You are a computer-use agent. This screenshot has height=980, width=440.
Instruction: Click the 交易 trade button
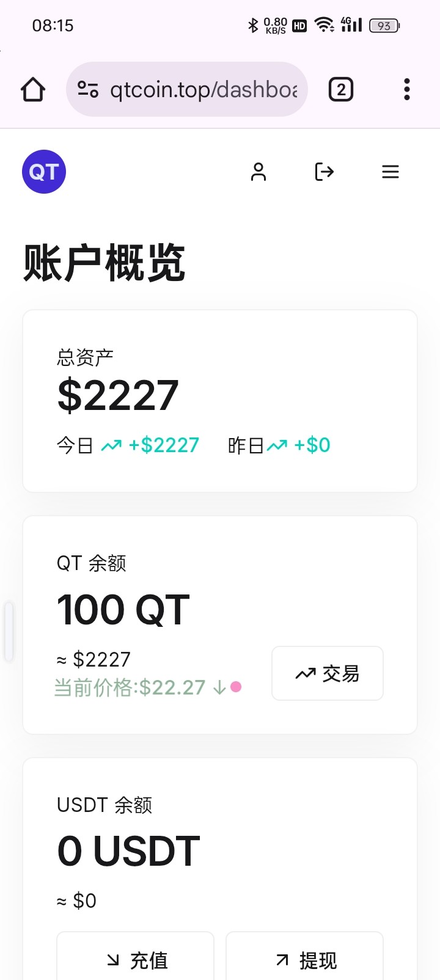[x=328, y=673]
